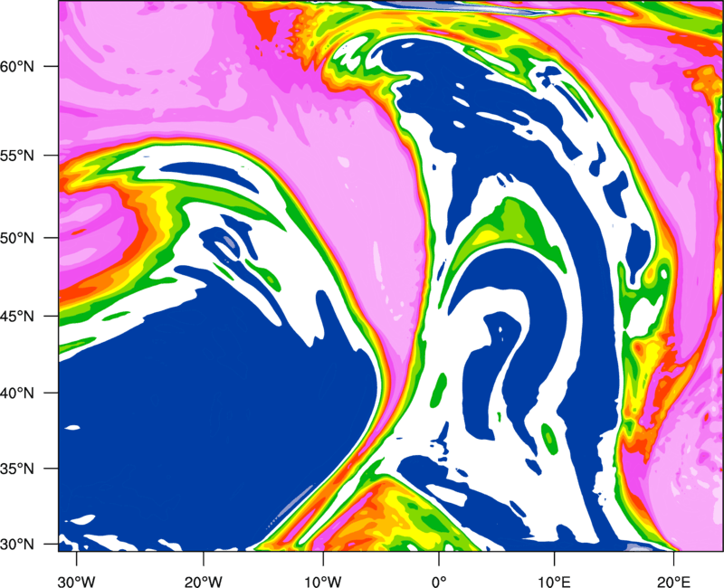Click the 60°N latitude label

point(17,66)
